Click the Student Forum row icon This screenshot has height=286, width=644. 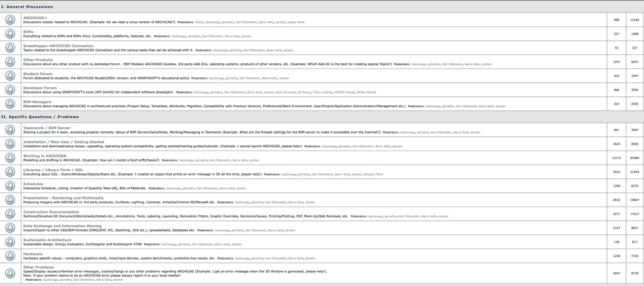(10, 76)
